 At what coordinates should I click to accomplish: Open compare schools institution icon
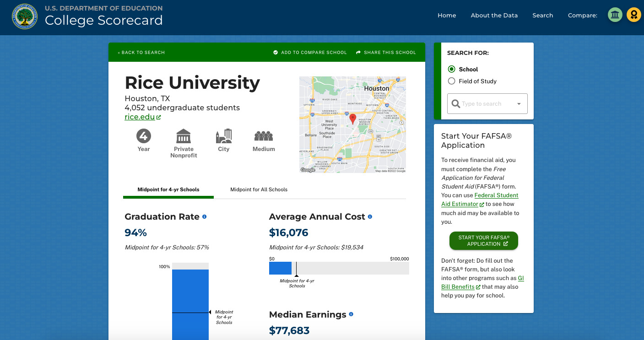[615, 15]
